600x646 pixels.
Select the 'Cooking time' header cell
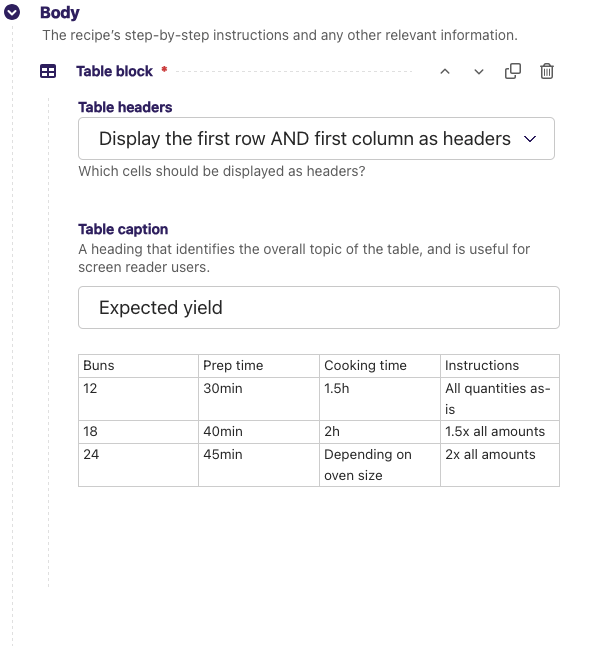pos(379,366)
